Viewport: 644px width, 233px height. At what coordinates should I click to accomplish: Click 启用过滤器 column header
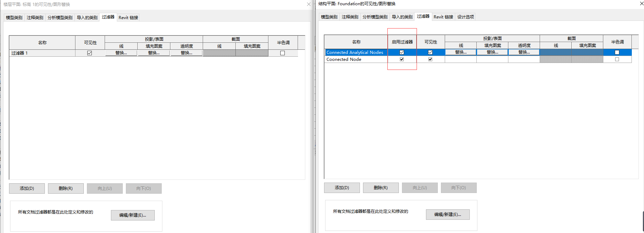[402, 42]
